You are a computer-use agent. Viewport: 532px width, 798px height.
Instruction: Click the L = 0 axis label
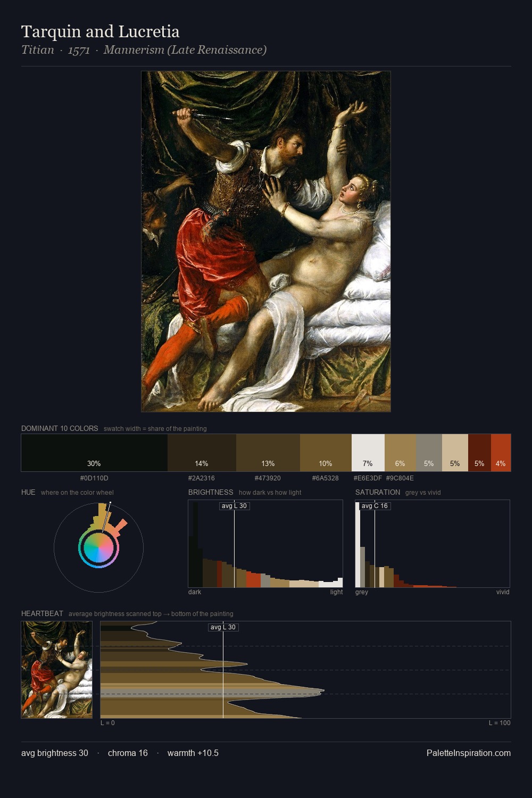pyautogui.click(x=107, y=723)
